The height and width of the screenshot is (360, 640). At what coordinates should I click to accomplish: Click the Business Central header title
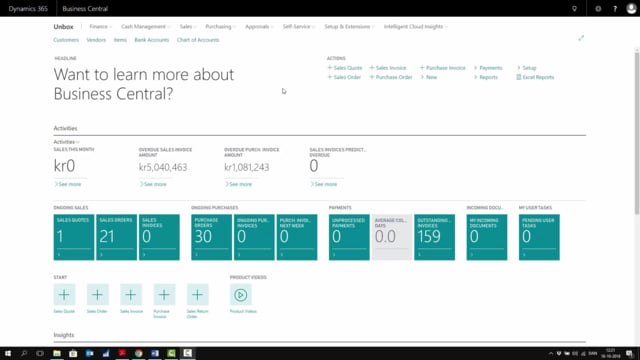85,9
